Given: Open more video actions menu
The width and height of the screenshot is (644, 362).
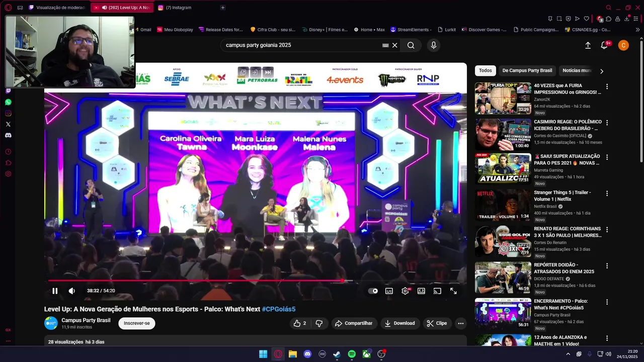Looking at the screenshot, I should (460, 323).
